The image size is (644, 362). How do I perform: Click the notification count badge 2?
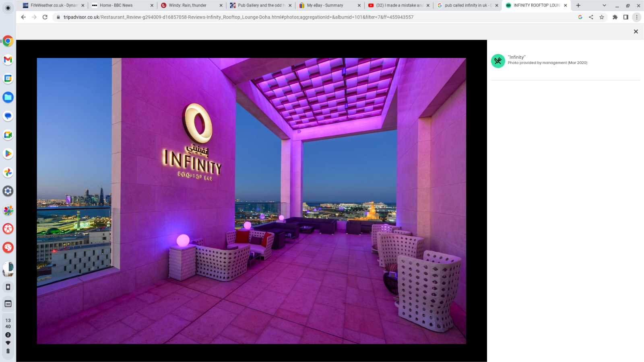coord(8,335)
